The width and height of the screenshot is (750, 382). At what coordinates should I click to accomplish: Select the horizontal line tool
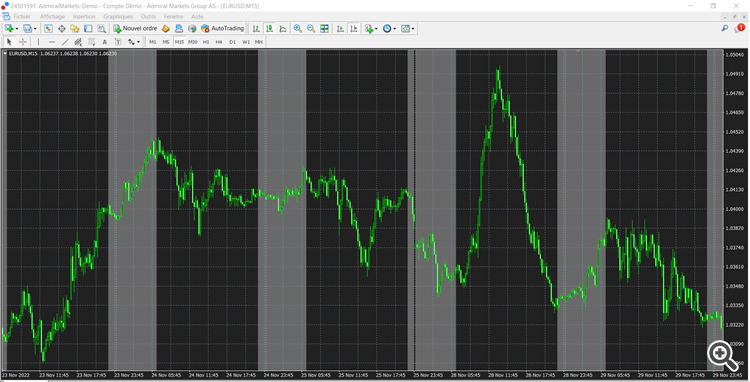[52, 42]
